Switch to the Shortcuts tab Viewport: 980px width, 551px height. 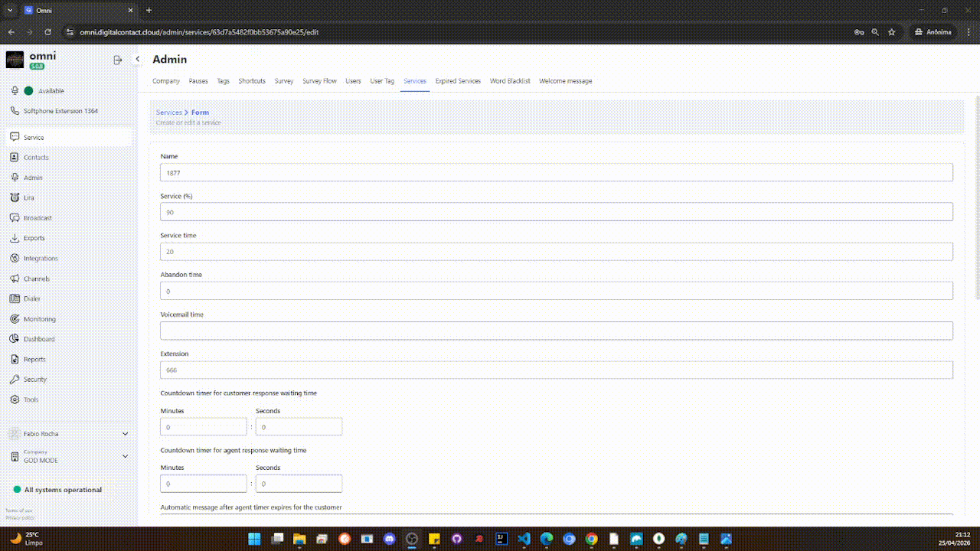coord(252,81)
